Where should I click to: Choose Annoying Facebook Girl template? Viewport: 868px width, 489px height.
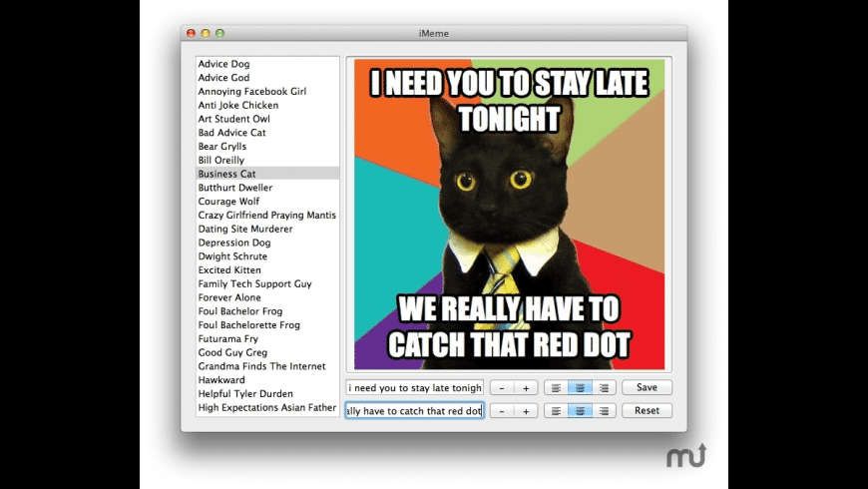click(267, 92)
